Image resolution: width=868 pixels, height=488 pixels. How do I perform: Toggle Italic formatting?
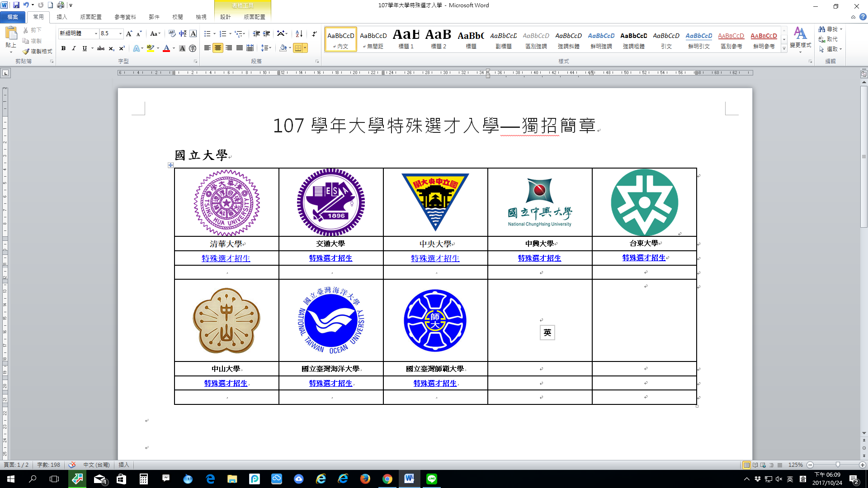[x=74, y=48]
